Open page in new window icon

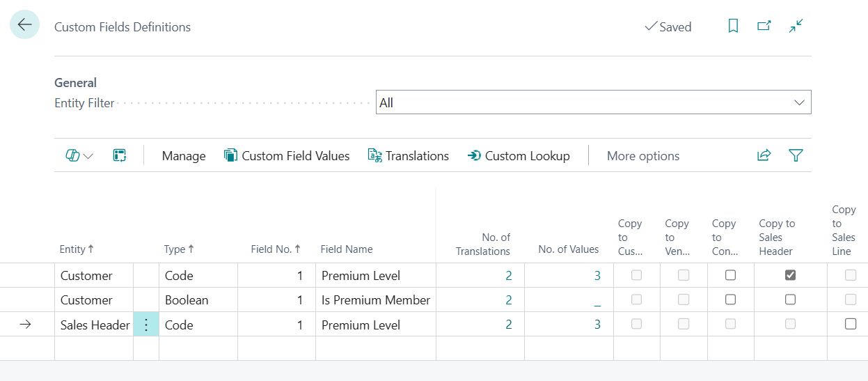pyautogui.click(x=764, y=26)
